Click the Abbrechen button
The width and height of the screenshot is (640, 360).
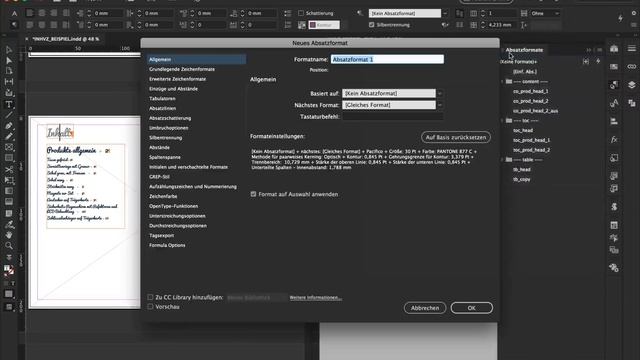[x=425, y=308]
